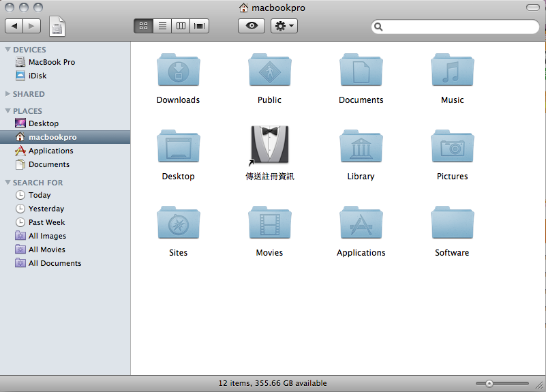Select MacBook Pro in the sidebar
This screenshot has height=392, width=546.
pos(65,62)
